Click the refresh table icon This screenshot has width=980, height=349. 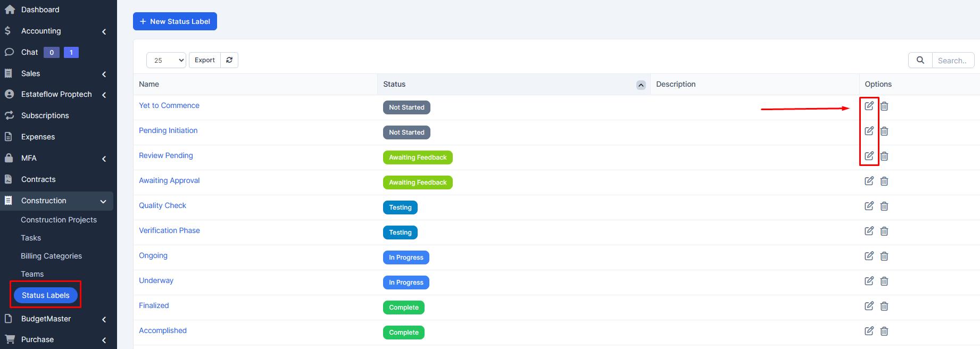click(229, 60)
